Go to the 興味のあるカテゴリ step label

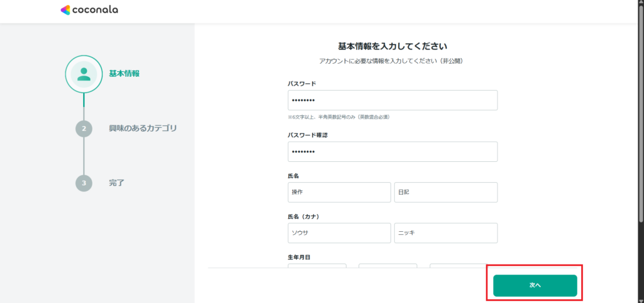tap(142, 129)
